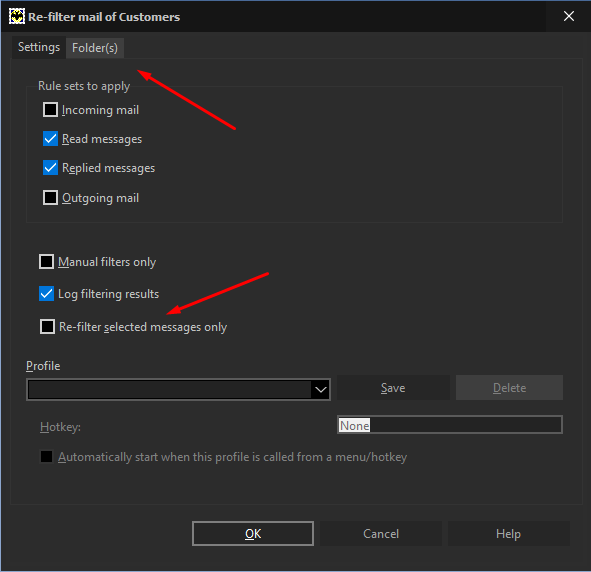Open the Folder(s) tab

pos(95,48)
